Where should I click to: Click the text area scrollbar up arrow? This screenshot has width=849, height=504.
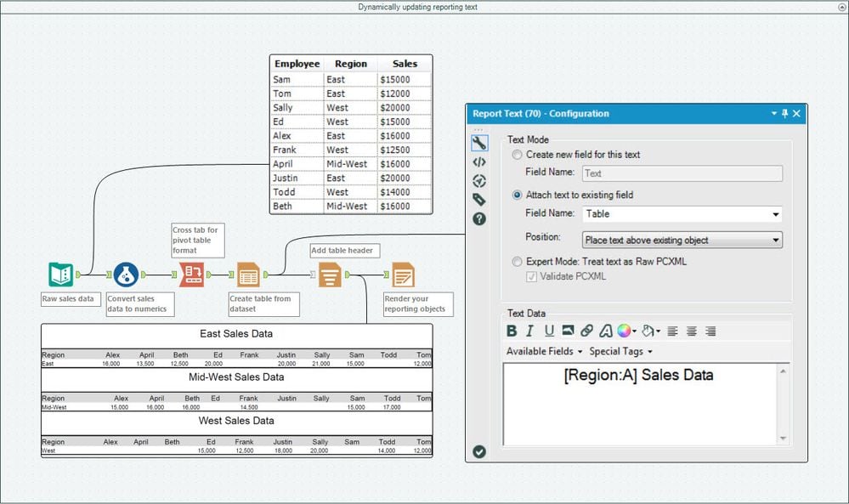[783, 371]
